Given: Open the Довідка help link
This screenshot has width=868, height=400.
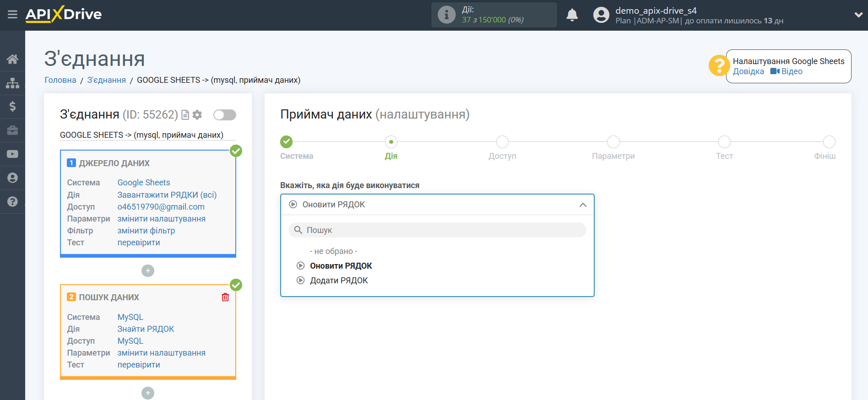Looking at the screenshot, I should [748, 71].
